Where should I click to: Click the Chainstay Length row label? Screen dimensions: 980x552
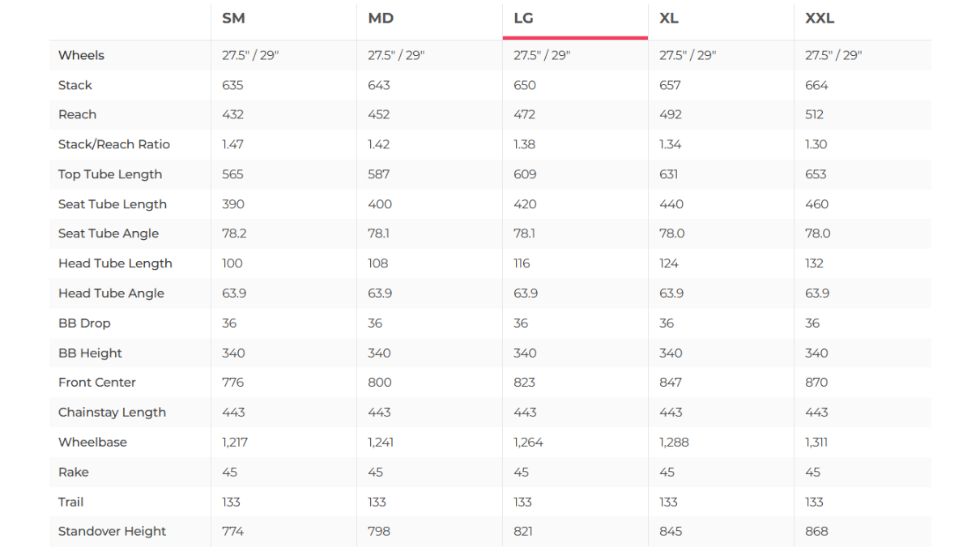click(112, 412)
